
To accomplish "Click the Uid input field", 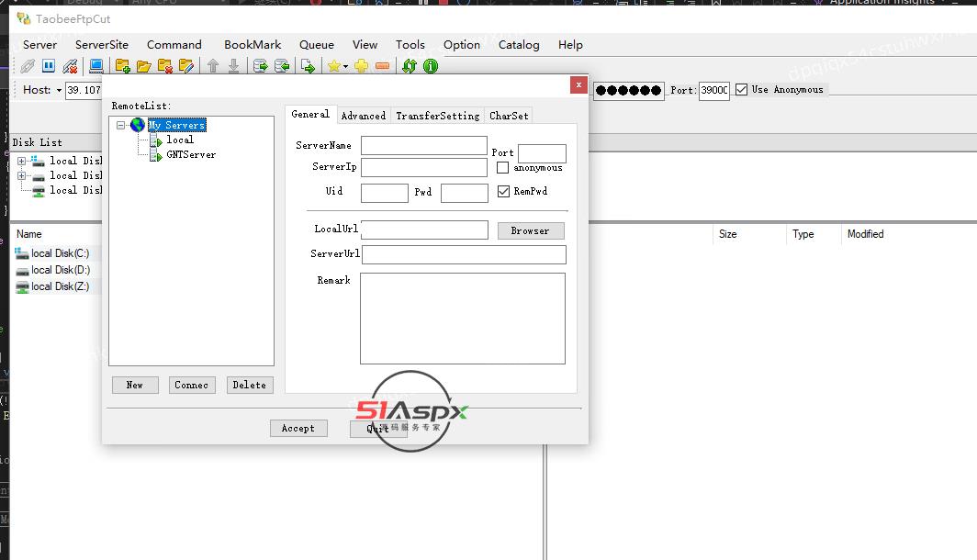I will tap(385, 193).
